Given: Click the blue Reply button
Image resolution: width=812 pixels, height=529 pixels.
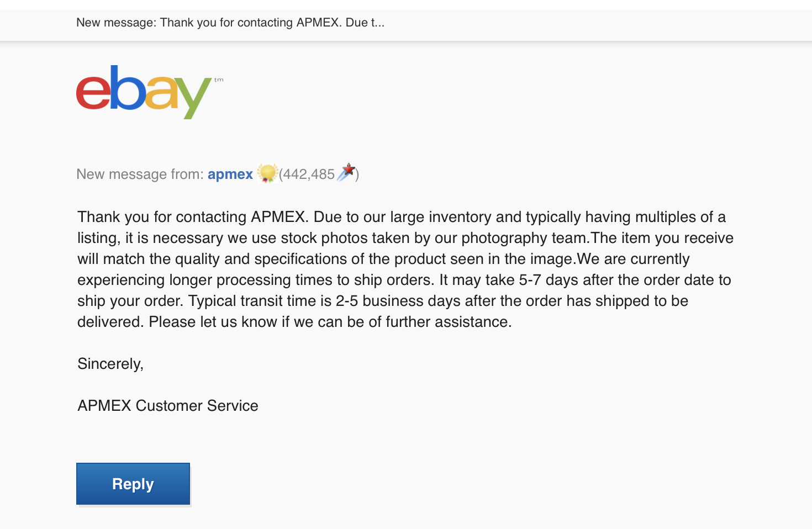Looking at the screenshot, I should 133,484.
